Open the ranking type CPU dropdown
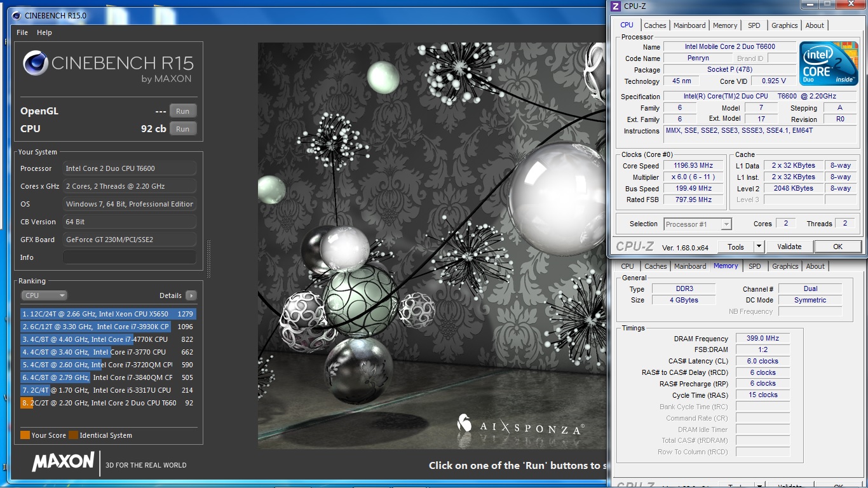Image resolution: width=868 pixels, height=488 pixels. [x=44, y=295]
